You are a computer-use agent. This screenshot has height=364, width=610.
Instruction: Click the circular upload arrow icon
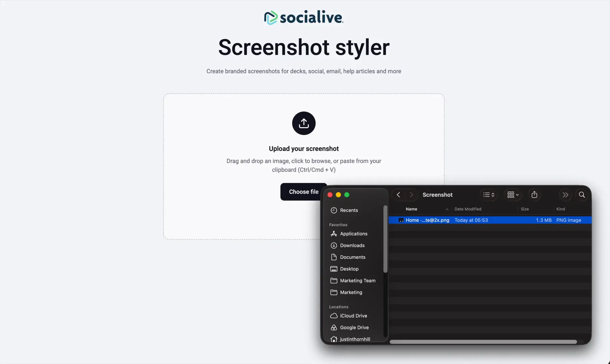coord(304,123)
